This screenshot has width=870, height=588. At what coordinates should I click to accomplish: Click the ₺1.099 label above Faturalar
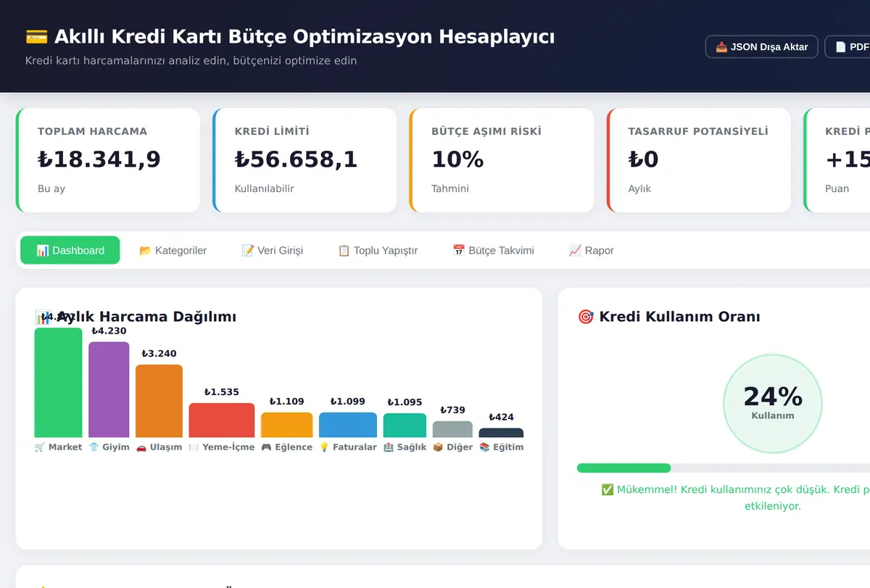(x=348, y=402)
